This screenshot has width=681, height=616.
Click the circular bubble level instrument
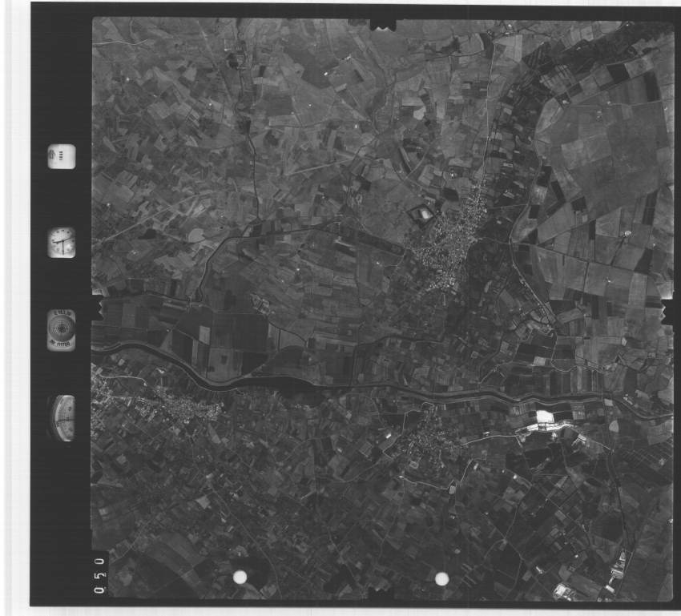click(62, 329)
